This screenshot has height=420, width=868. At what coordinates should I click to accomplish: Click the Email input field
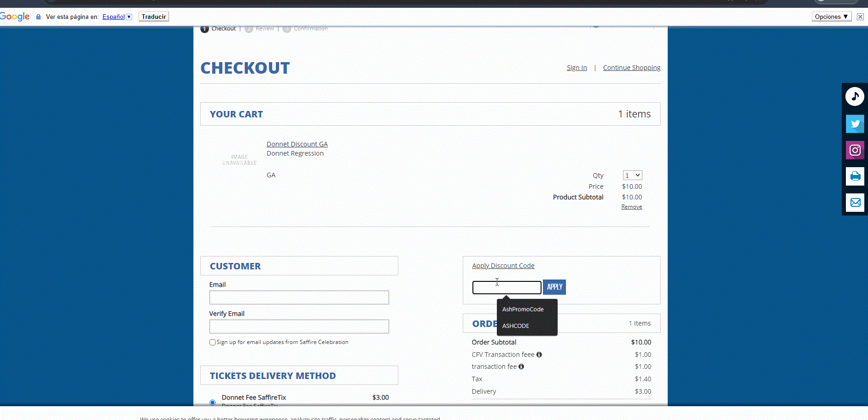click(299, 297)
